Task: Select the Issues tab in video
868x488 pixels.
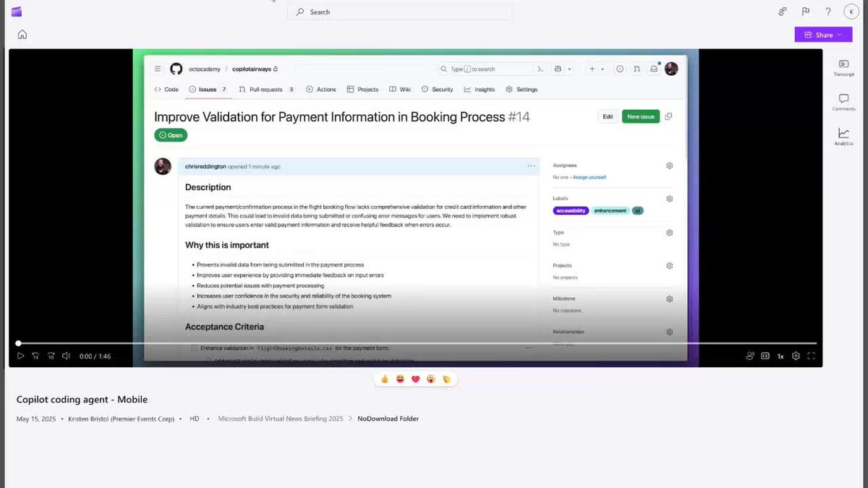Action: tap(208, 90)
